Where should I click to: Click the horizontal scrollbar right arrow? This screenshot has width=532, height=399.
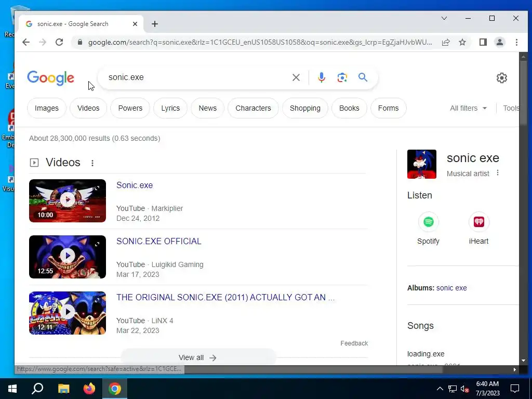515,369
